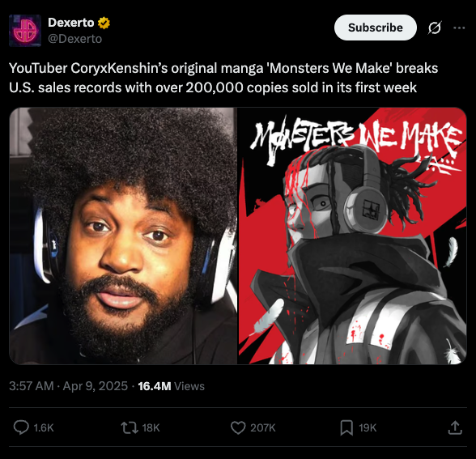Viewport: 476px width, 459px height.
Task: Click the gold verified badge
Action: (x=104, y=23)
